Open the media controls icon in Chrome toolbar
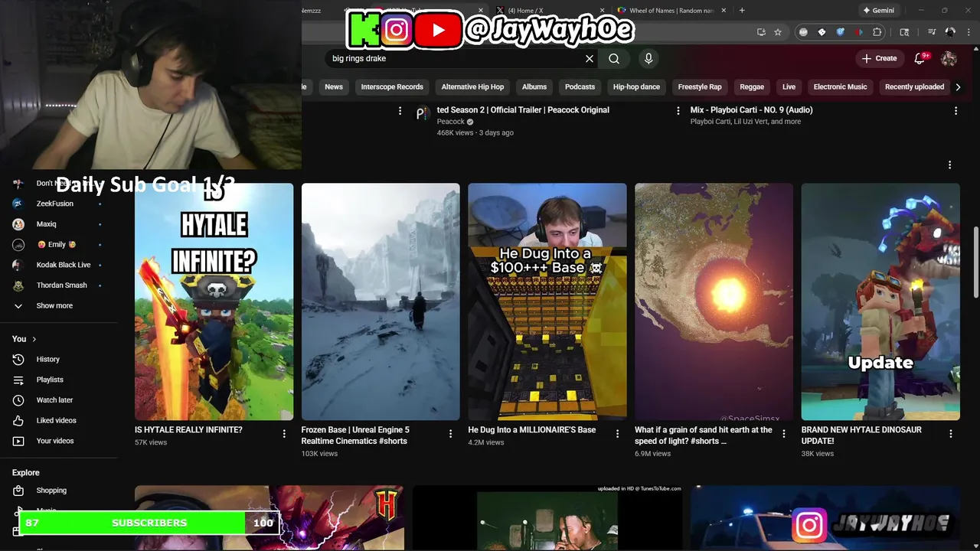 pyautogui.click(x=932, y=32)
